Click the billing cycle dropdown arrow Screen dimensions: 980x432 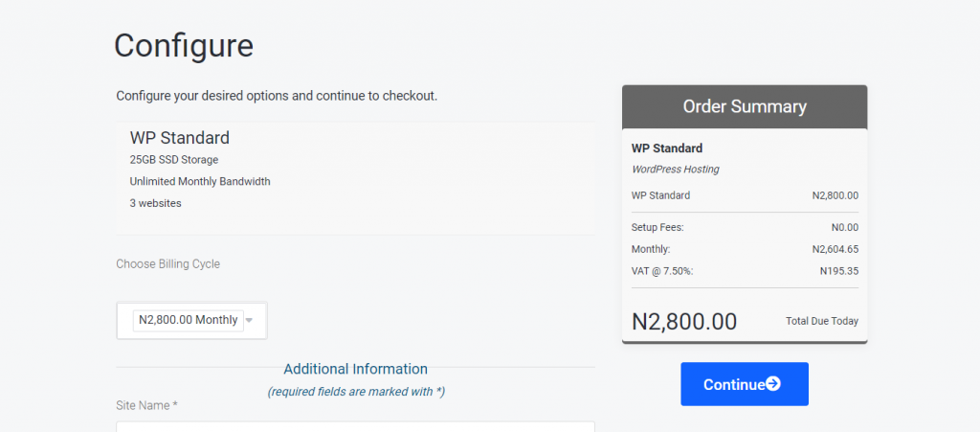249,321
